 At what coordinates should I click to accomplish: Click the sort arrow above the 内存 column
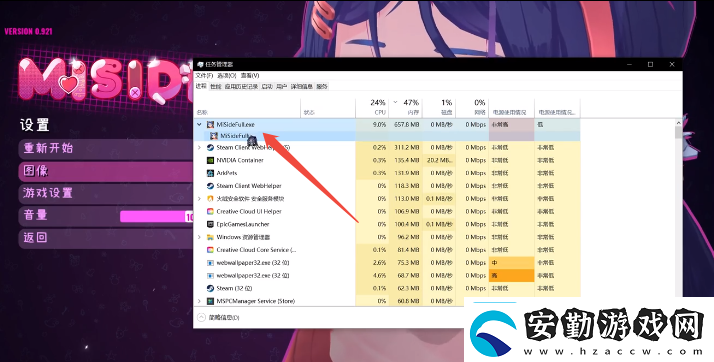pos(395,102)
